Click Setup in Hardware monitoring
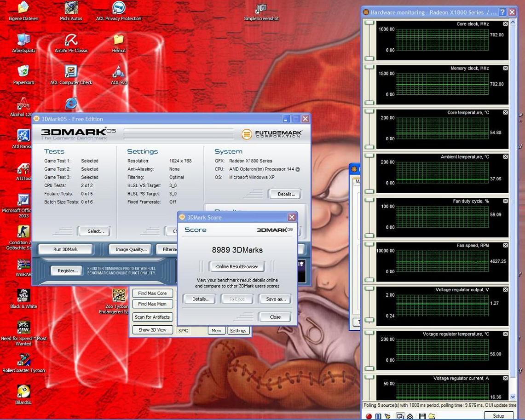 (x=498, y=416)
